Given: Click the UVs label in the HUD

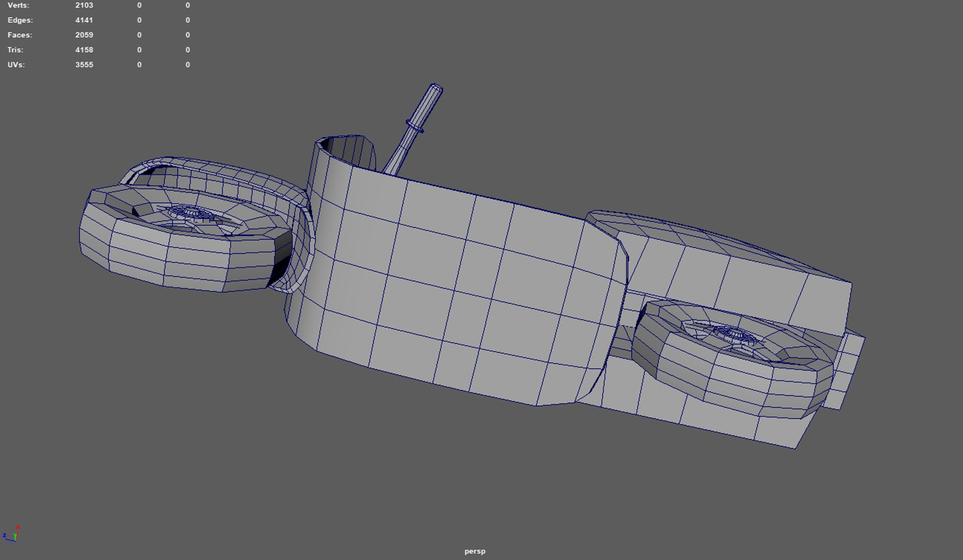Looking at the screenshot, I should [x=16, y=65].
